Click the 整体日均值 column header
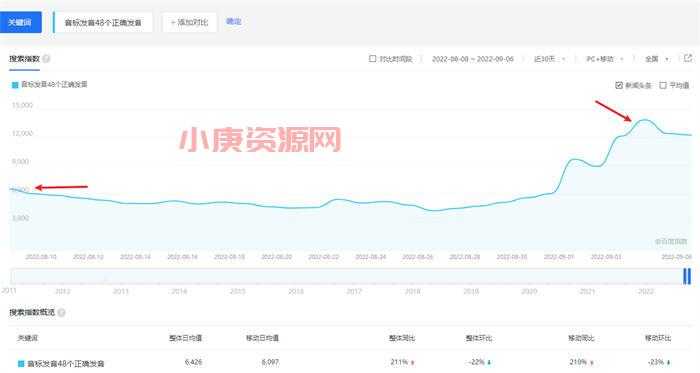 [x=185, y=338]
